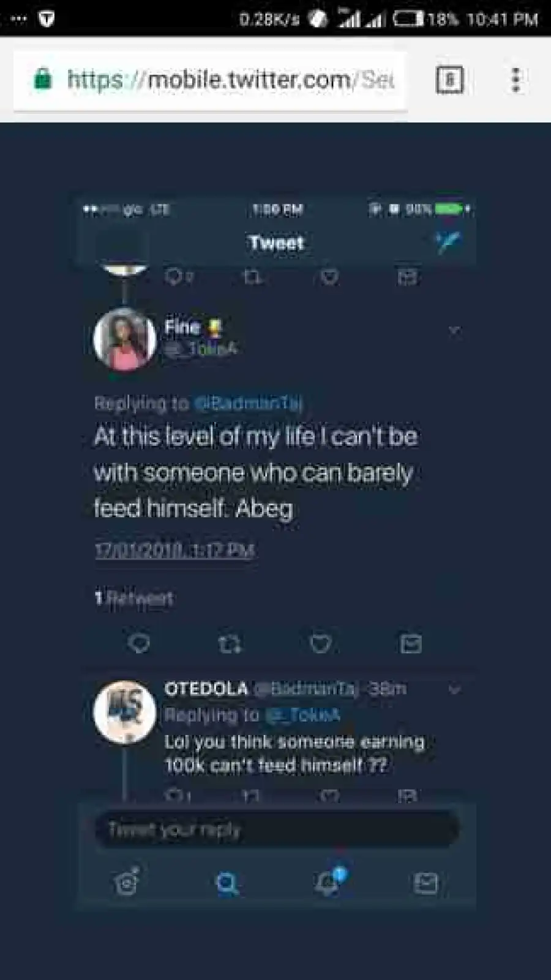Tap the compose tweet feather icon
The width and height of the screenshot is (551, 980).
click(x=448, y=243)
